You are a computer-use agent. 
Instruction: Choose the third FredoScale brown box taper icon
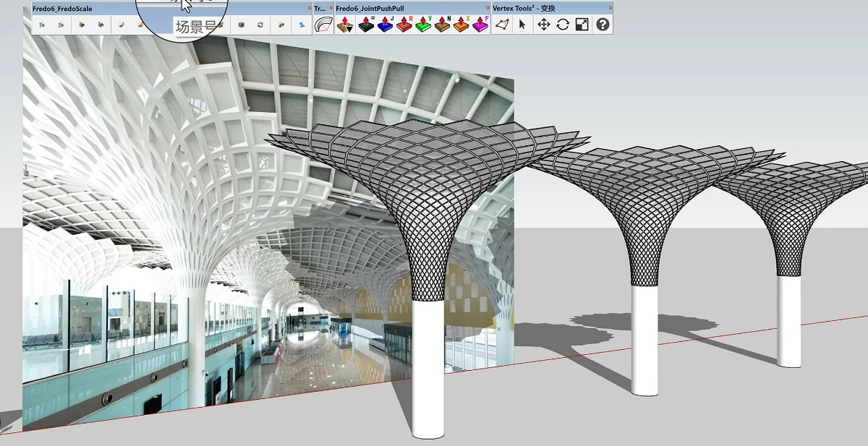point(82,25)
